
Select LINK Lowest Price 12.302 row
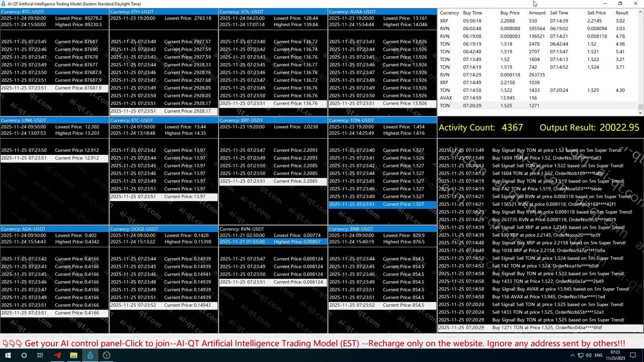(x=54, y=127)
